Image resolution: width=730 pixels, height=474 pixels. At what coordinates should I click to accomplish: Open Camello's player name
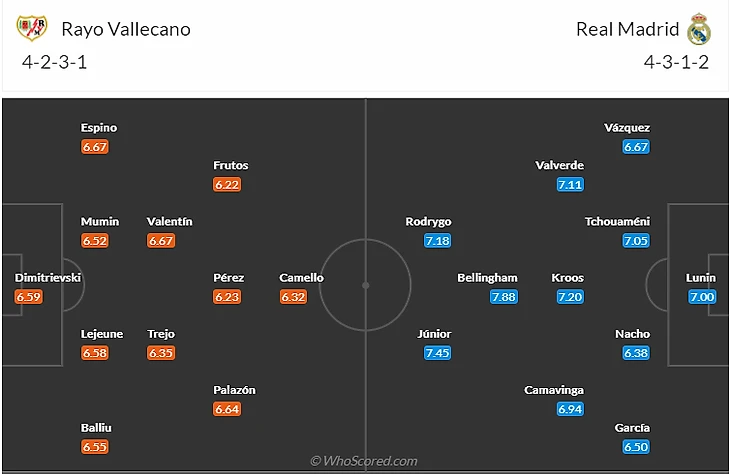click(x=302, y=278)
